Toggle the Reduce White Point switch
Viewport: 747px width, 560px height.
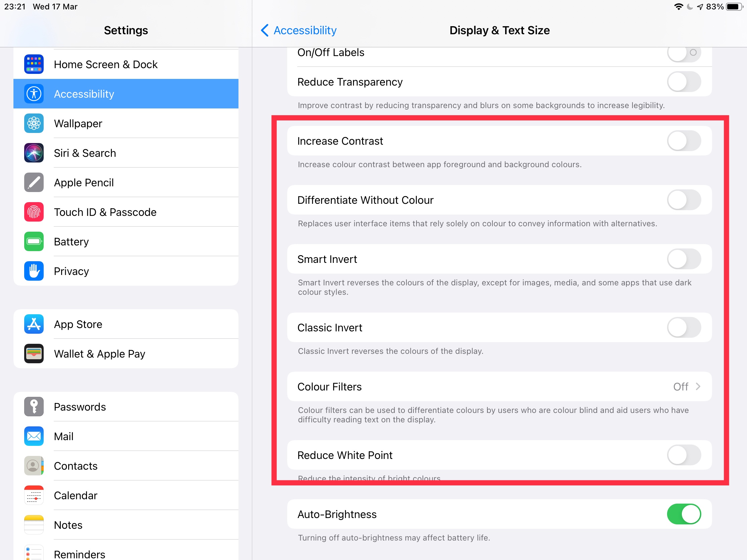tap(684, 455)
